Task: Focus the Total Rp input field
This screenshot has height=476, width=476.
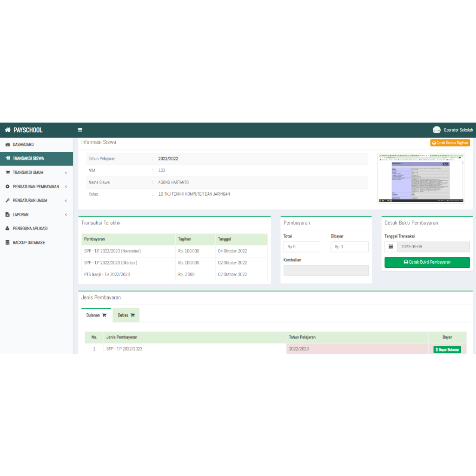Action: (302, 247)
